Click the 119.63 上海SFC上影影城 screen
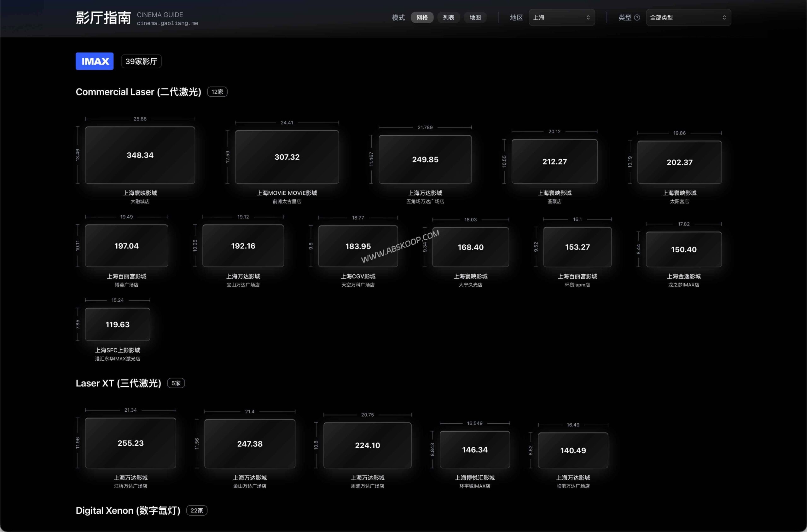807x532 pixels. coord(118,324)
